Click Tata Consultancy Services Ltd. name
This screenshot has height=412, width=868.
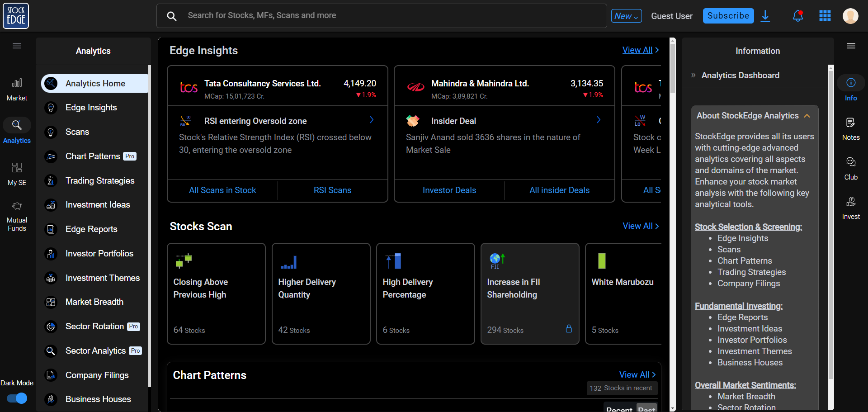pos(262,84)
